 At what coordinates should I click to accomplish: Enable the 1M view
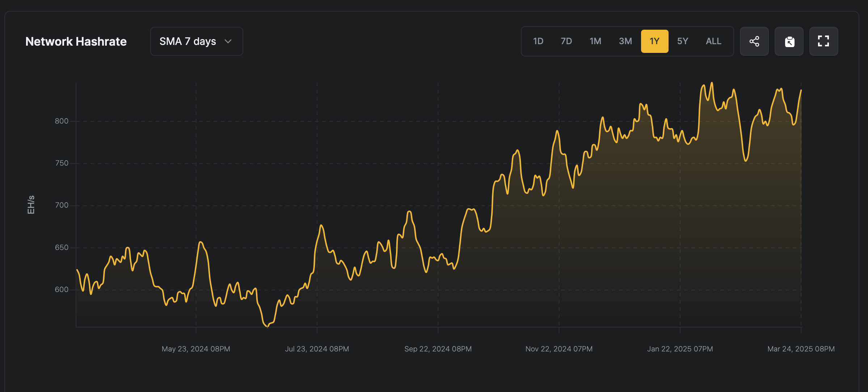click(x=595, y=41)
